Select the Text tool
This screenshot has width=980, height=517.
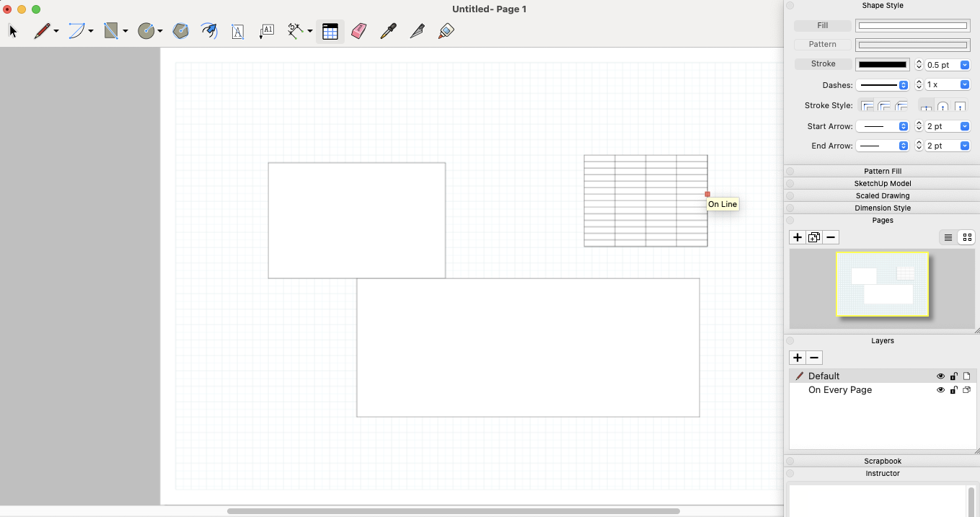coord(237,31)
